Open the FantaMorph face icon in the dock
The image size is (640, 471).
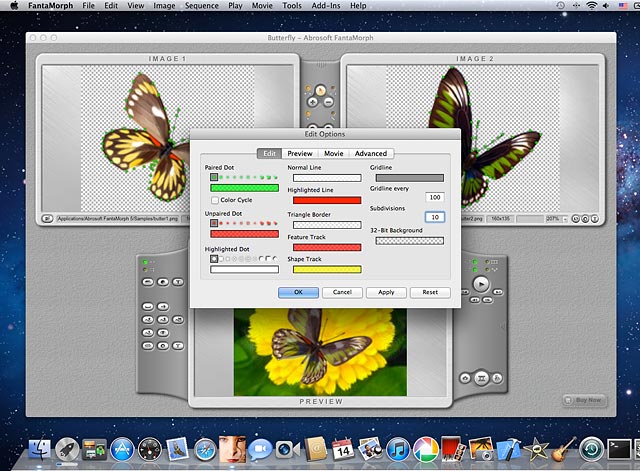coord(232,449)
